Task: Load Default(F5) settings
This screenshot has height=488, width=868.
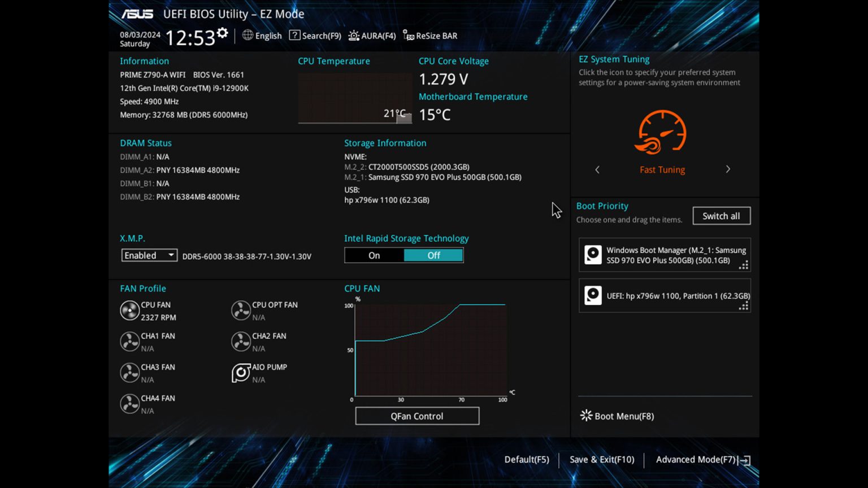Action: pos(527,459)
